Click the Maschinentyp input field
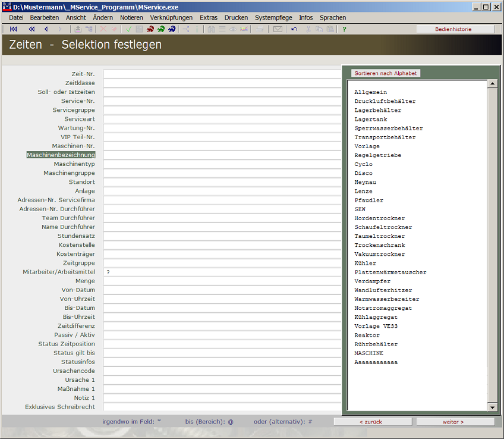The height and width of the screenshot is (439, 504). point(221,164)
